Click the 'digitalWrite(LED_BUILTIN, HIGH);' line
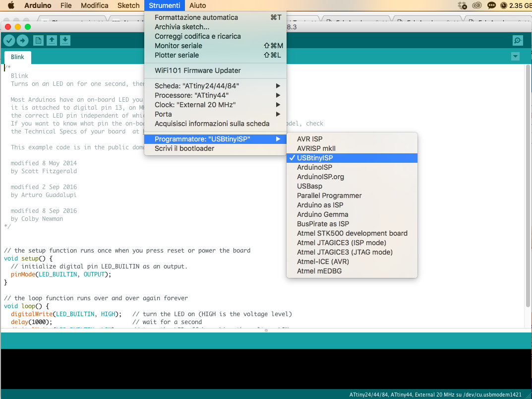Viewport: 532px width, 399px height. 66,314
